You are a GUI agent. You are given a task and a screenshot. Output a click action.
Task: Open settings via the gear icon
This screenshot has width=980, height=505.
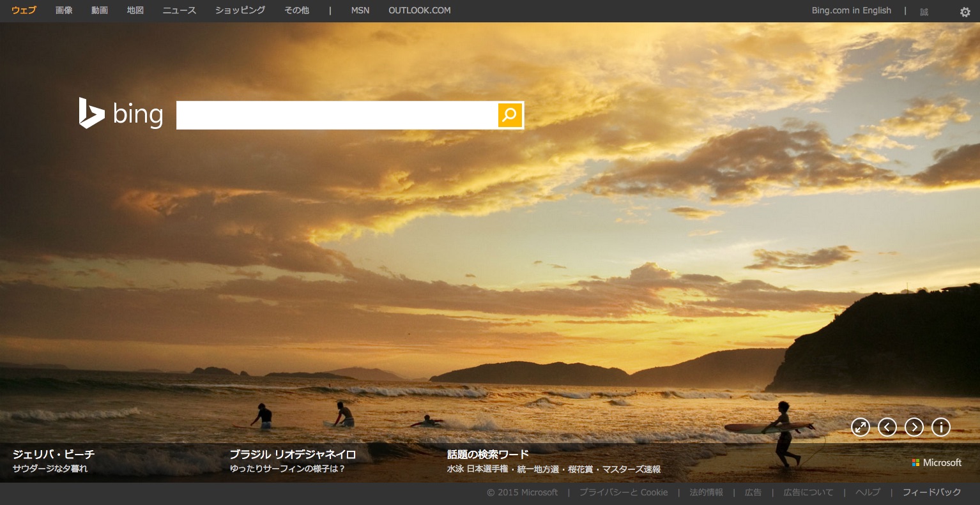pos(965,11)
